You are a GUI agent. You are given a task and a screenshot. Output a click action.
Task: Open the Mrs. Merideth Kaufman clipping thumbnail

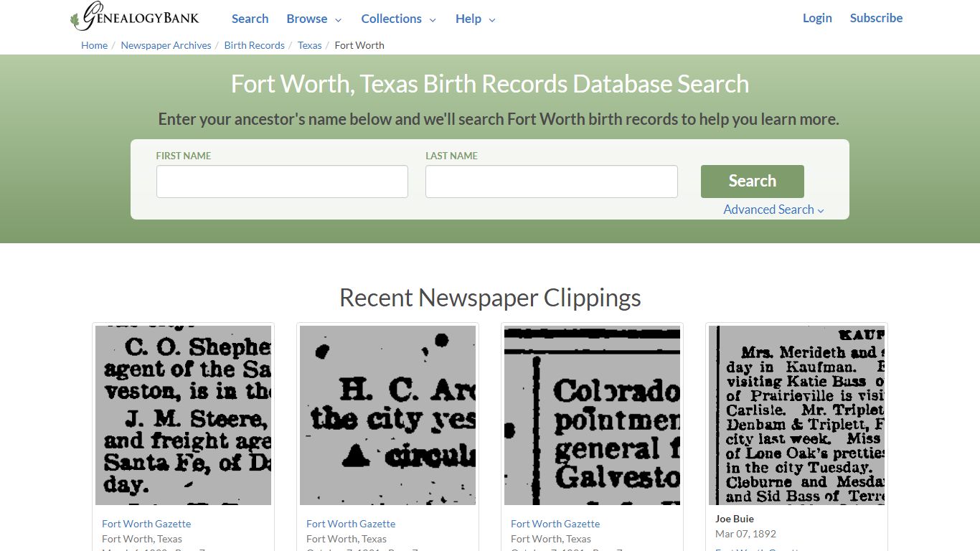[x=796, y=415]
